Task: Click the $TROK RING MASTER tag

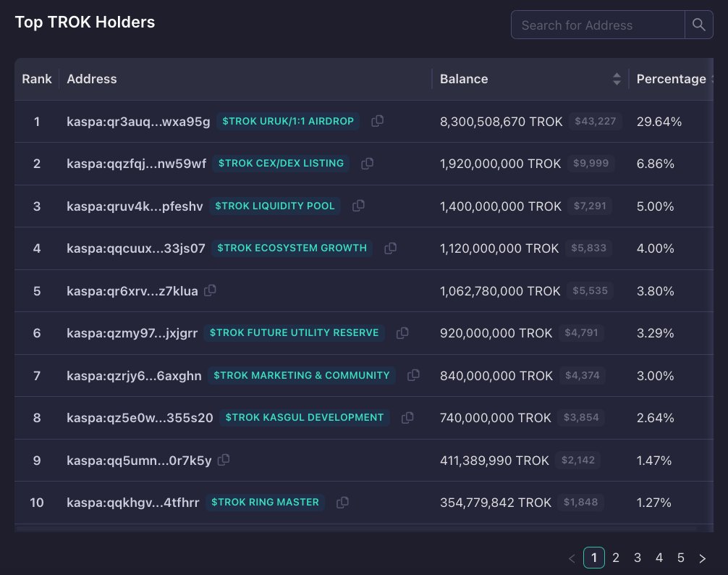Action: 265,503
